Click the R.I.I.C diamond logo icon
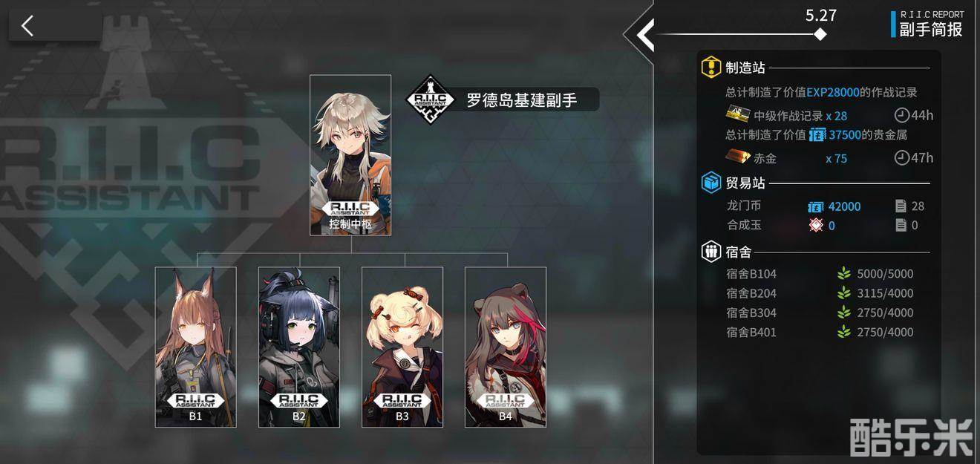This screenshot has height=464, width=980. pos(430,99)
